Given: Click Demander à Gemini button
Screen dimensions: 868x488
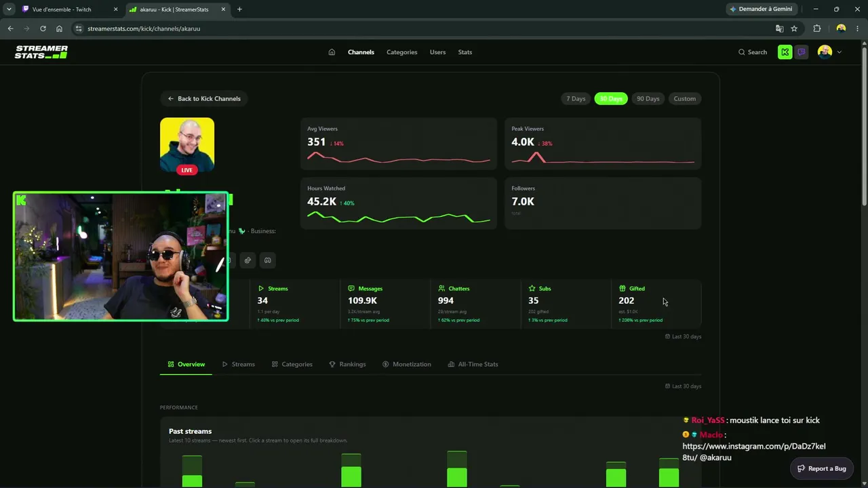Looking at the screenshot, I should (x=761, y=9).
